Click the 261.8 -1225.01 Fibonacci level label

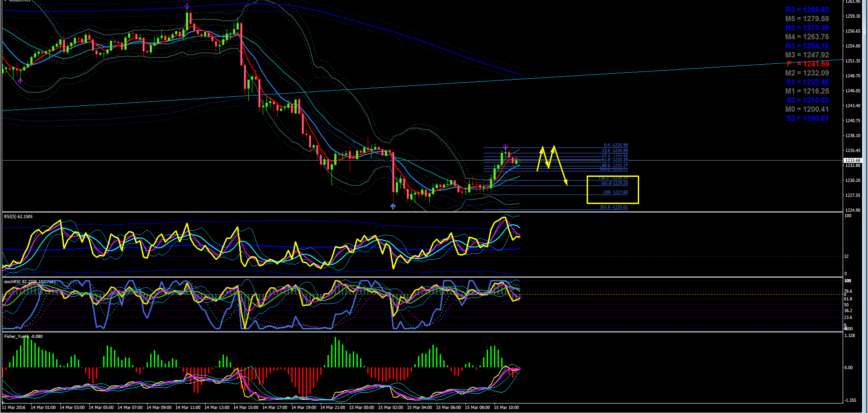[x=613, y=207]
